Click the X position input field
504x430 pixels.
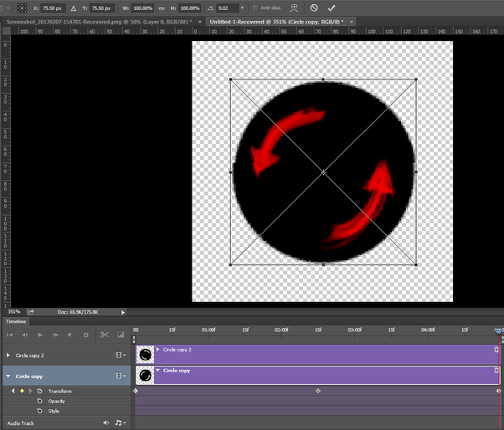(52, 8)
